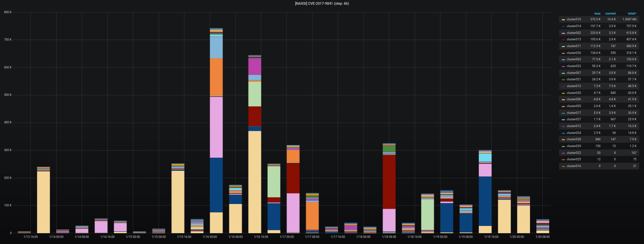Click the cluster015 dark red color icon
644x244 pixels.
point(563,40)
